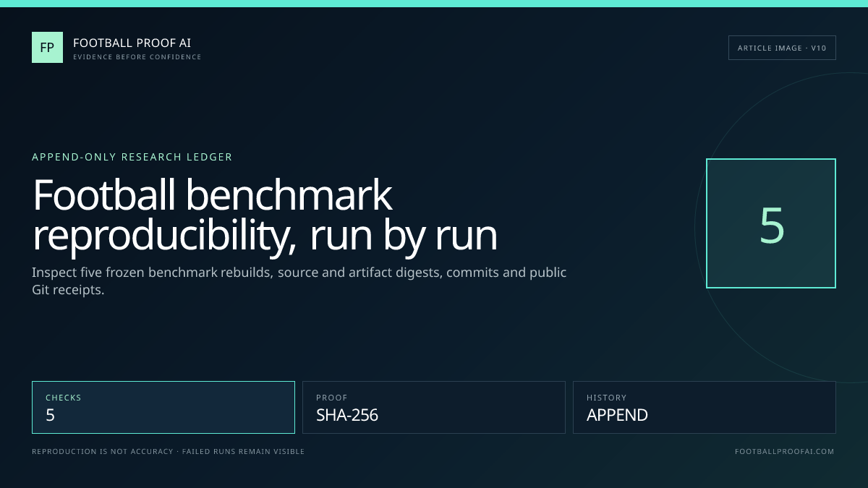868x488 pixels.
Task: Click the 'Append-only research ledger' label
Action: tap(132, 157)
